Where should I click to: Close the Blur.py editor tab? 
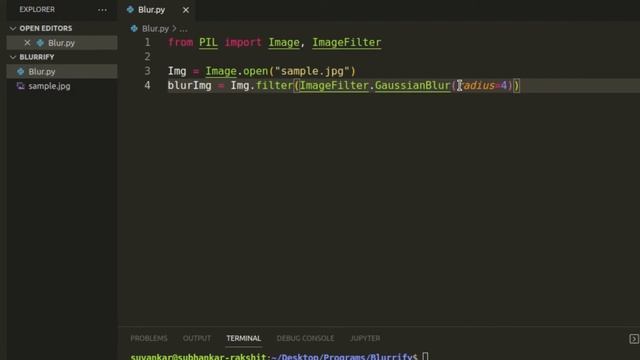tap(186, 10)
